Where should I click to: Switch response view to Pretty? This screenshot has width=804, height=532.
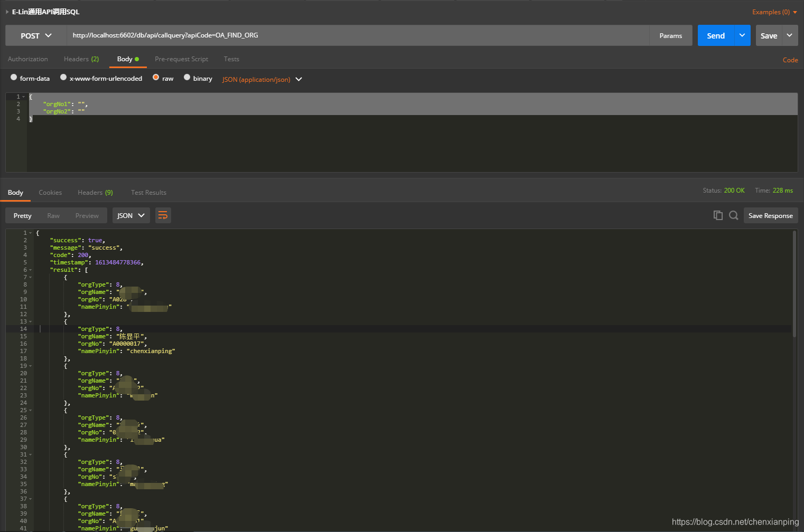coord(23,215)
